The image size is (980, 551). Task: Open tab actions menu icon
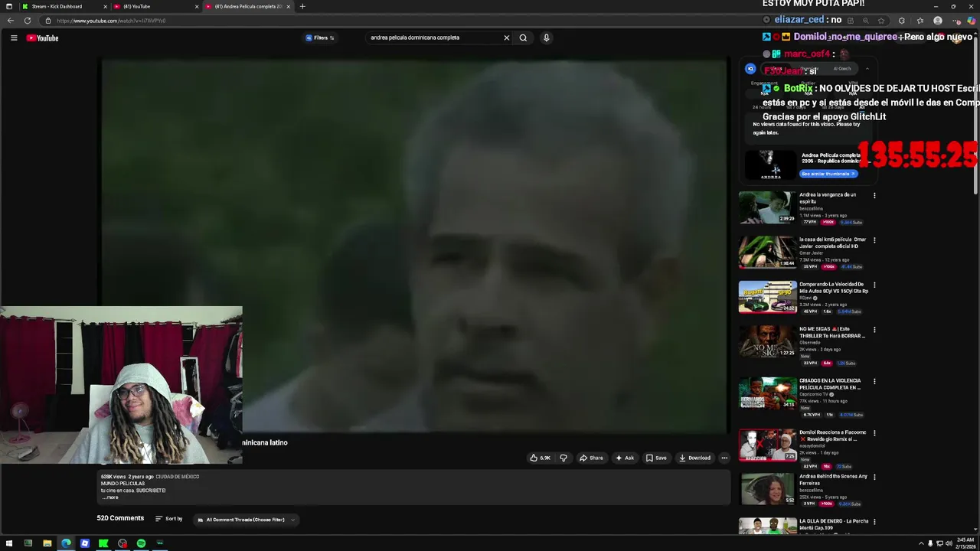click(x=8, y=6)
